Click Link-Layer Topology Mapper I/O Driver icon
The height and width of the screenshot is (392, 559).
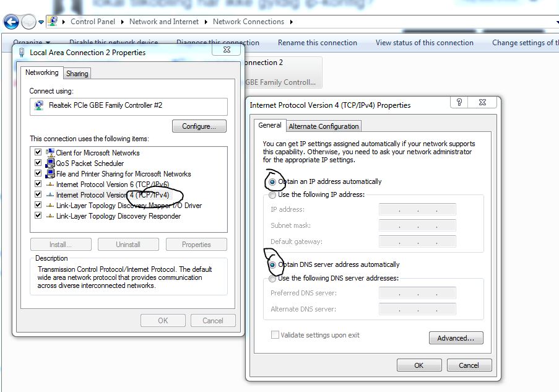coord(50,206)
